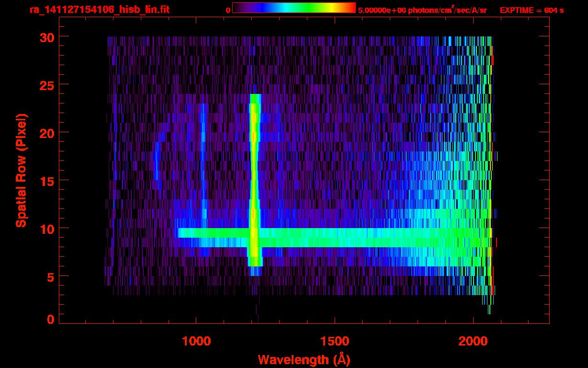Image resolution: width=588 pixels, height=368 pixels.
Task: Click the Wavelength (Å) axis title
Action: pos(304,359)
